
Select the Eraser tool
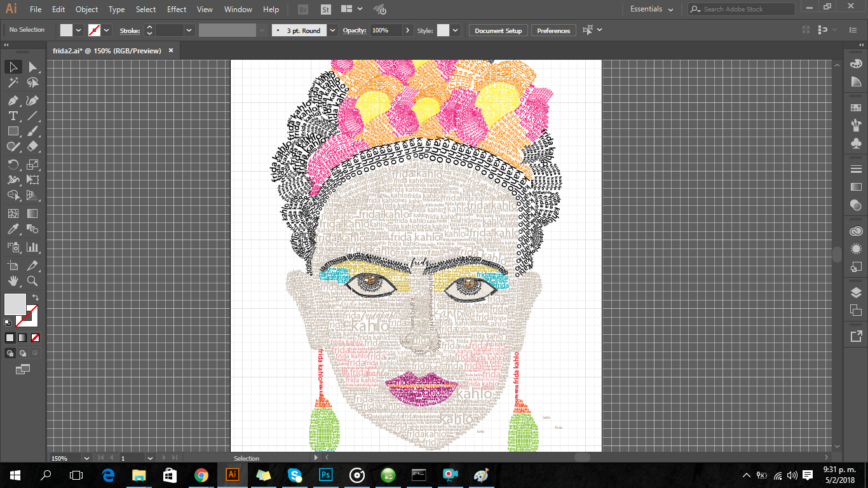[32, 146]
